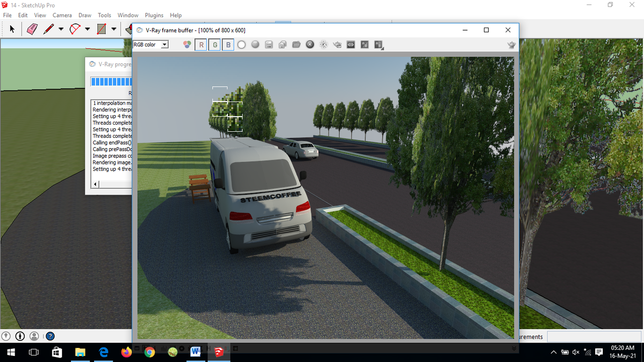
Task: Click the teapot render icon at frame buffer right
Action: pyautogui.click(x=512, y=45)
